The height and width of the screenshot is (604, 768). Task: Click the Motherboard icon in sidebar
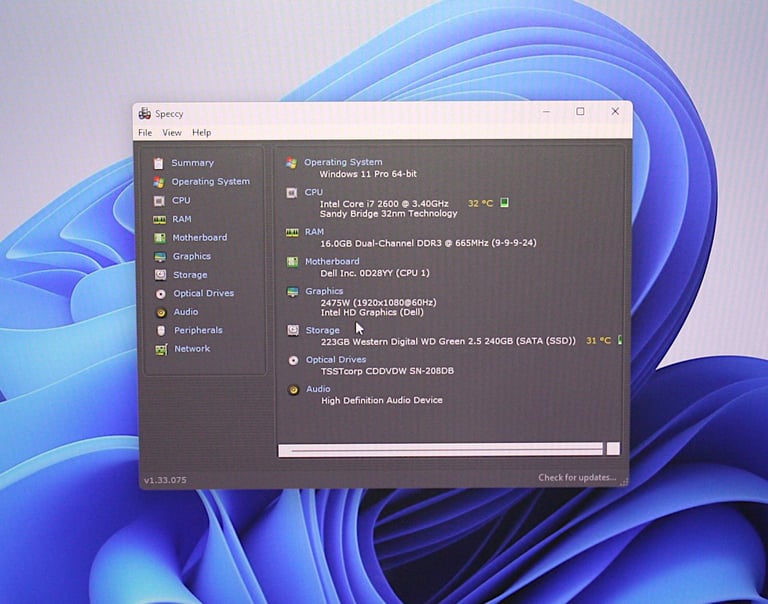point(160,238)
